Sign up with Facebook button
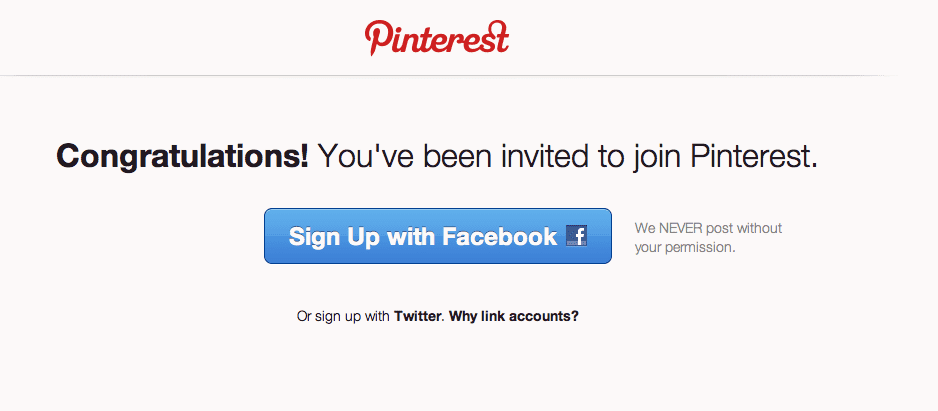Image resolution: width=938 pixels, height=411 pixels. 438,236
